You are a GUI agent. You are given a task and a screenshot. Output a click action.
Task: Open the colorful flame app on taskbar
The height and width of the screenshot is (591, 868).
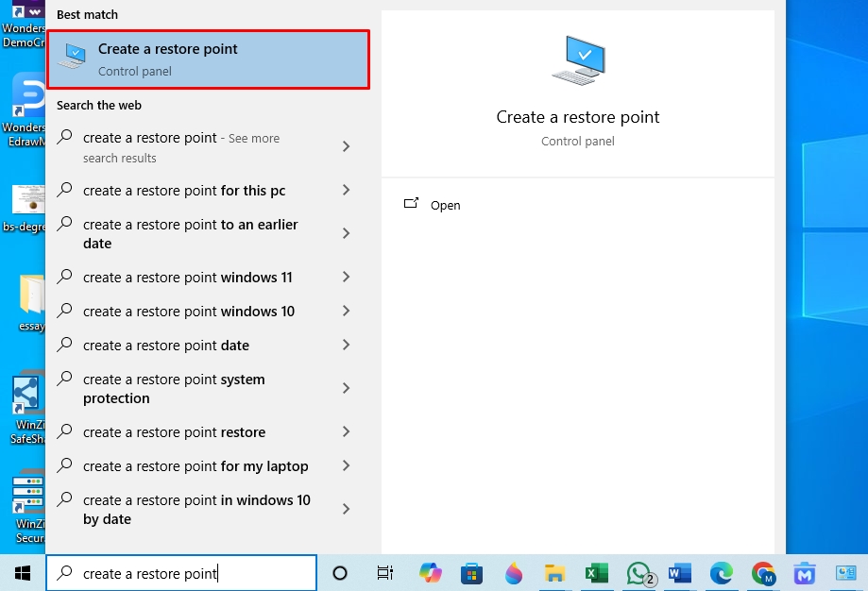coord(514,573)
